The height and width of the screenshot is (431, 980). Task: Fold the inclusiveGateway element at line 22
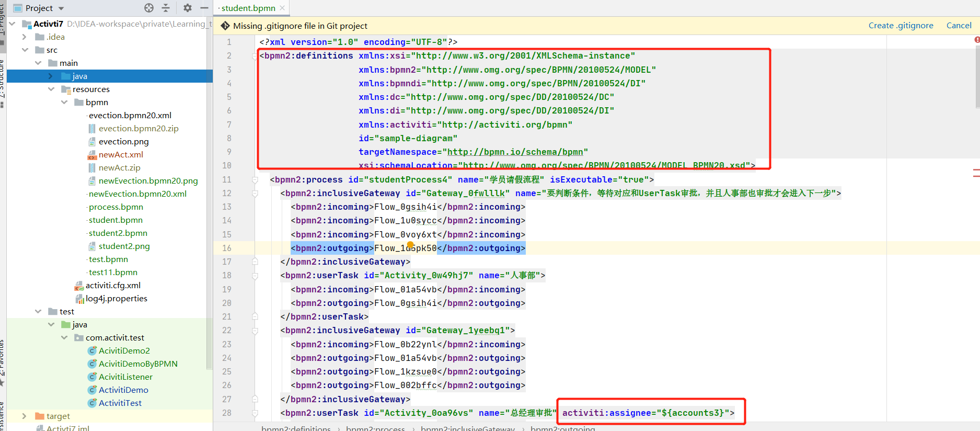255,330
